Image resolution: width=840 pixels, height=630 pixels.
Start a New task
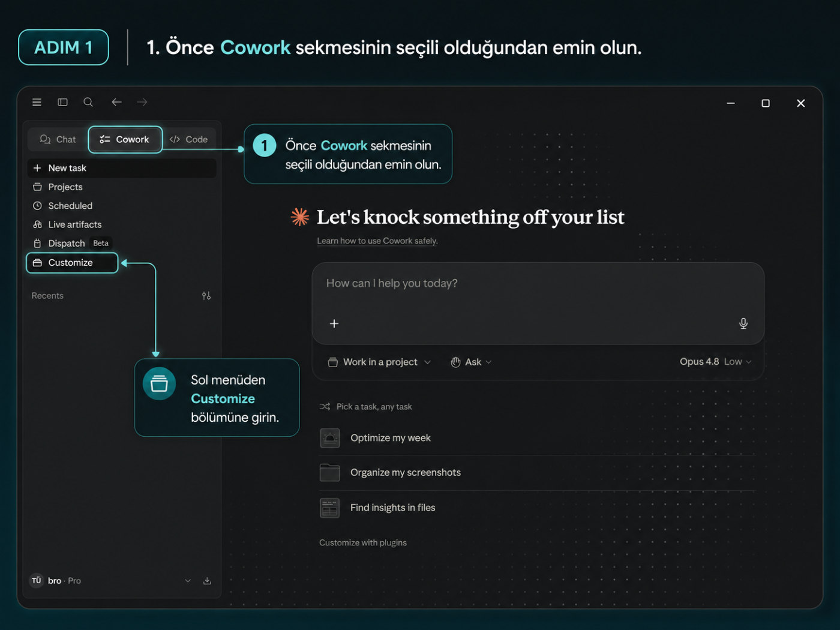[x=122, y=168]
